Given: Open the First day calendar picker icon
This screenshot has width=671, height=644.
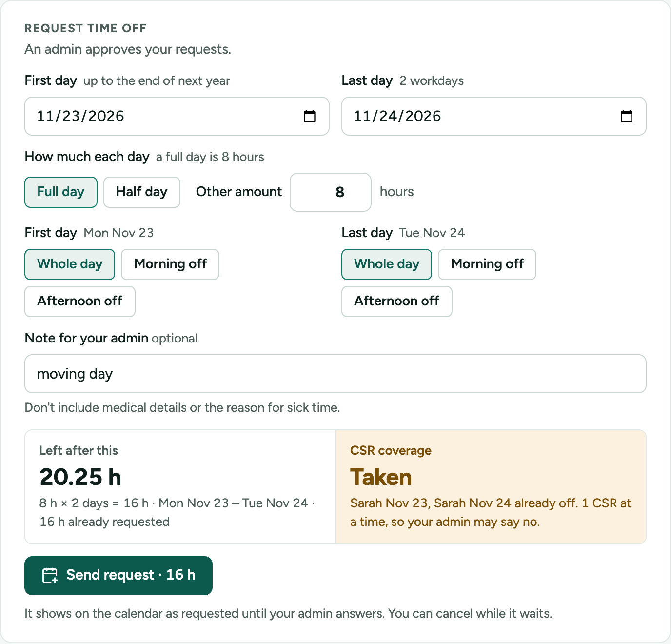Looking at the screenshot, I should point(310,116).
